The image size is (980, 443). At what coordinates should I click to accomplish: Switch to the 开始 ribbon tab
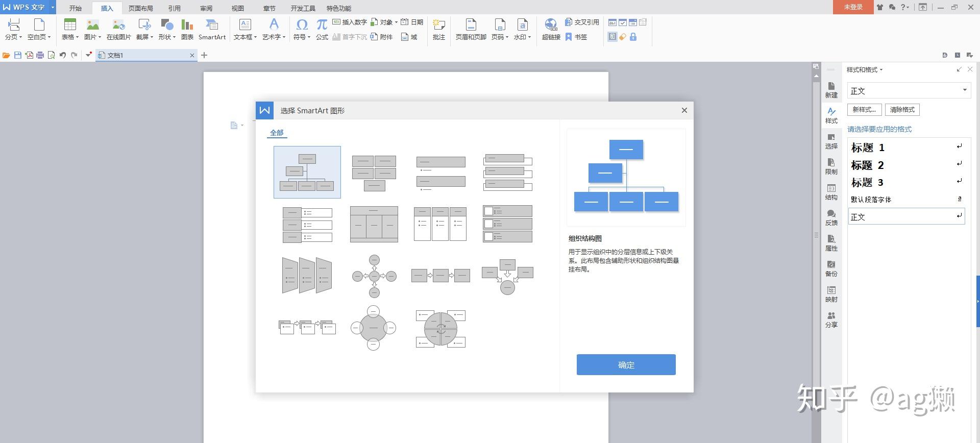tap(76, 8)
